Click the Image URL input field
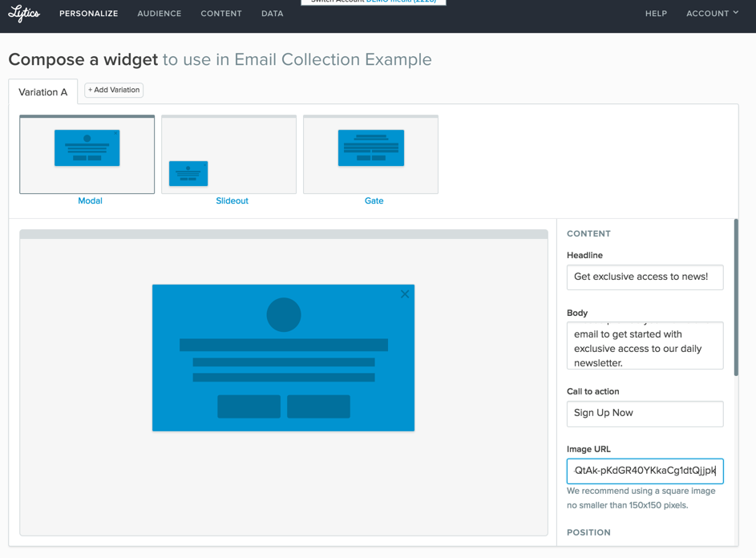 (x=645, y=471)
